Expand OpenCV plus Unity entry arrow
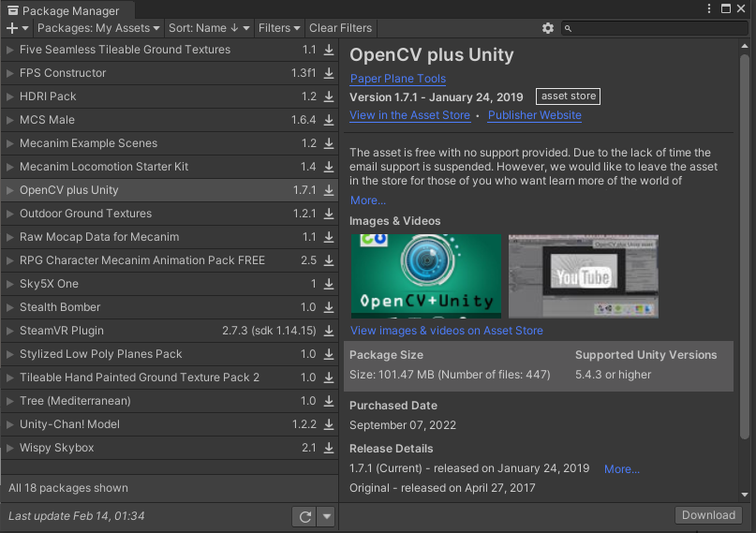This screenshot has height=533, width=756. [x=9, y=190]
